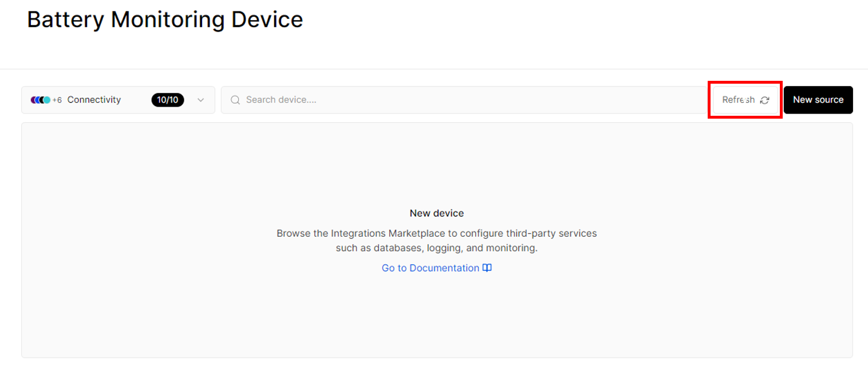Open the Go to Documentation link
Image resolution: width=868 pixels, height=368 pixels.
437,268
